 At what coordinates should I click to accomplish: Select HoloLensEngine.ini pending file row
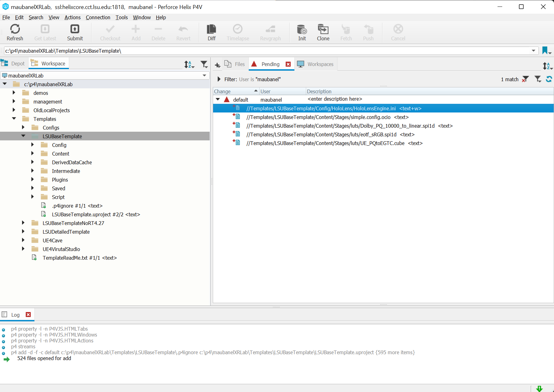(383, 108)
